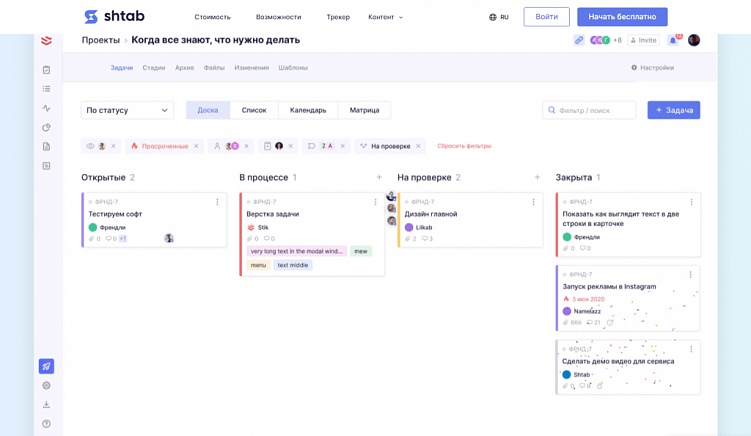
Task: Switch to the Список view
Action: (x=254, y=110)
